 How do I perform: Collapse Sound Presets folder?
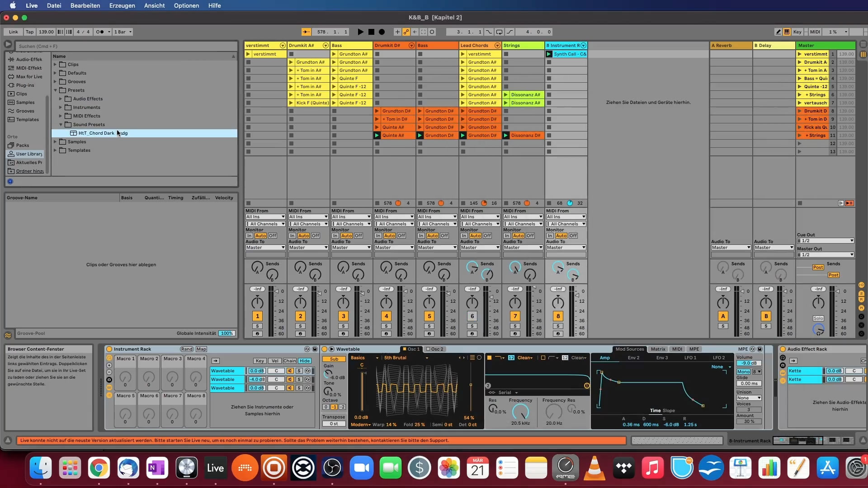(61, 125)
